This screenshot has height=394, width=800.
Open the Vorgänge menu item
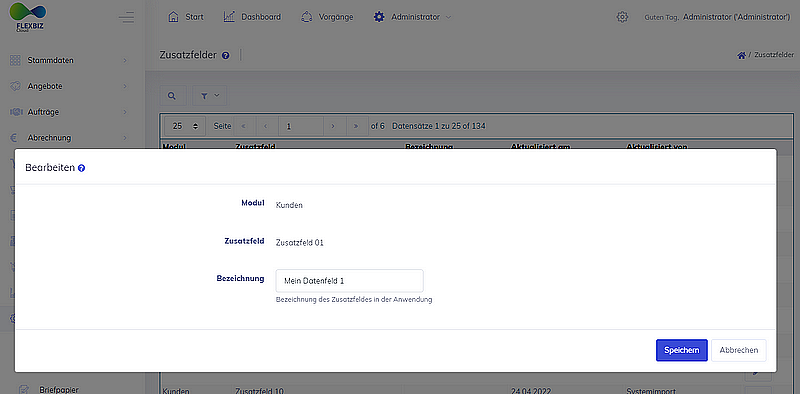[x=336, y=17]
